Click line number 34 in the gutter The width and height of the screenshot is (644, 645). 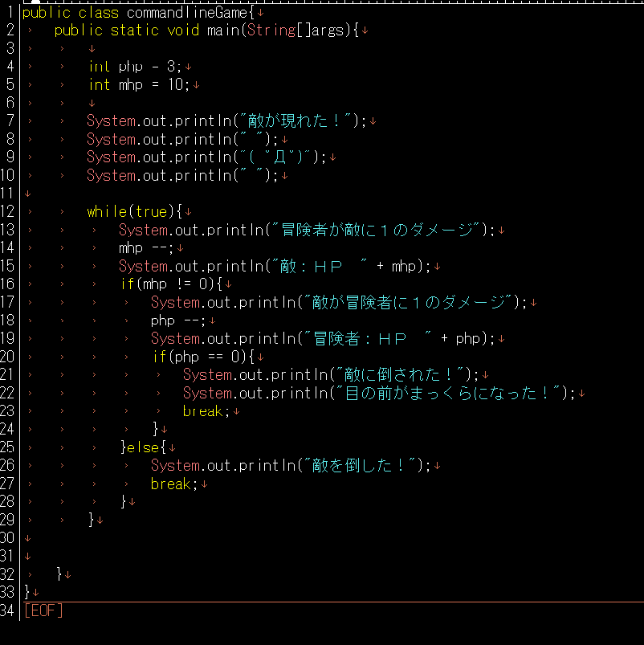coord(7,610)
